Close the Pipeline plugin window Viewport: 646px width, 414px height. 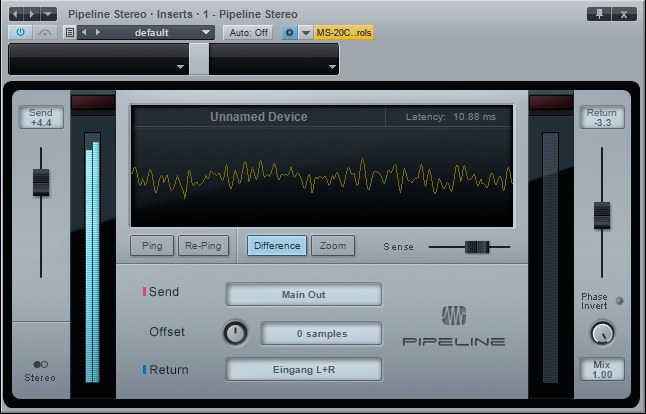click(624, 14)
